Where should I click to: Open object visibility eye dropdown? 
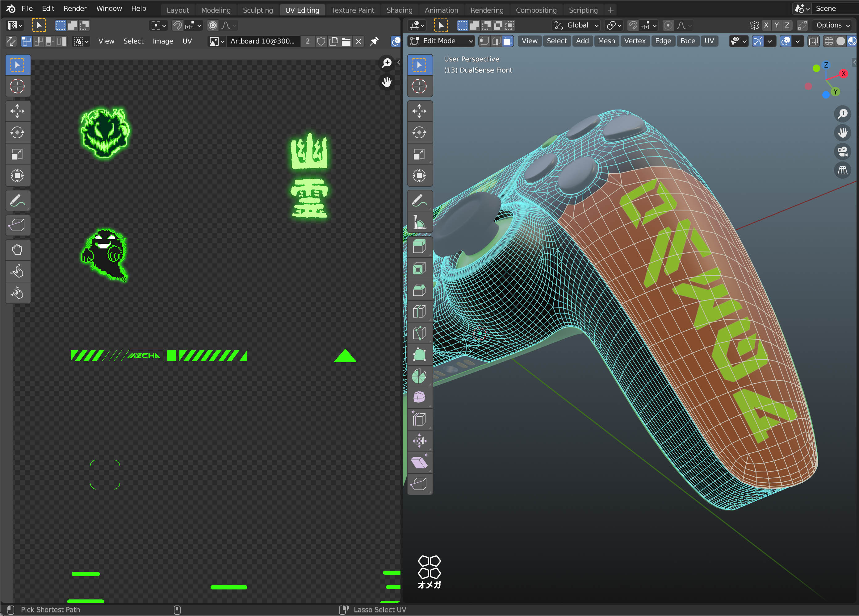click(739, 41)
